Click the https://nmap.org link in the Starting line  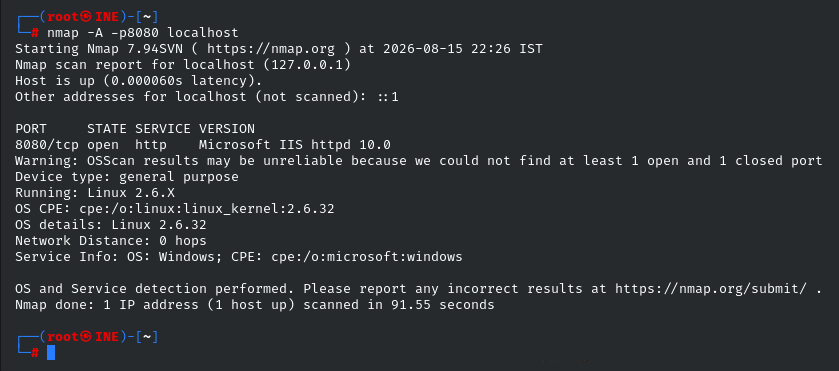click(271, 49)
